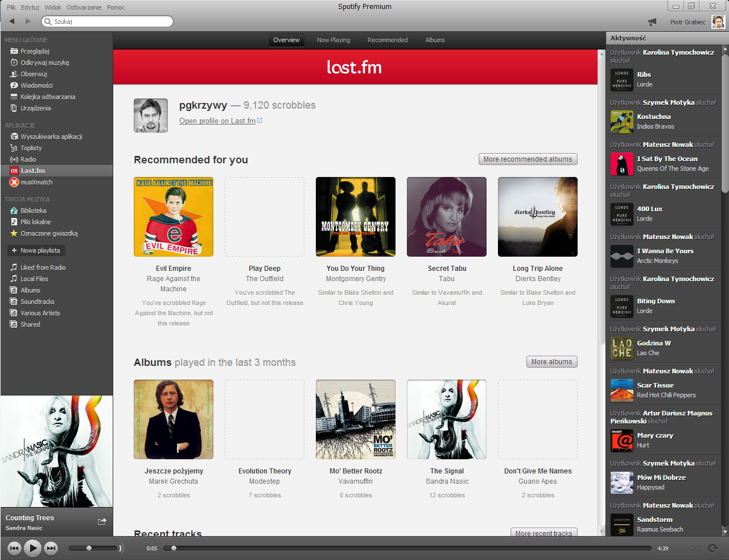The image size is (729, 560).
Task: Click the pgkrzywy profile avatar
Action: pos(151,116)
